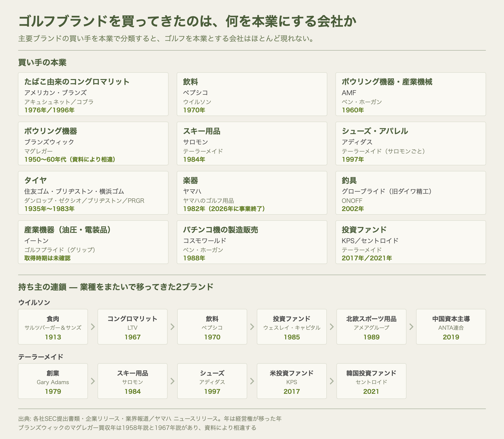This screenshot has width=504, height=439.
Task: Click the パチンコ機の製造販売 heading
Action: pyautogui.click(x=220, y=230)
